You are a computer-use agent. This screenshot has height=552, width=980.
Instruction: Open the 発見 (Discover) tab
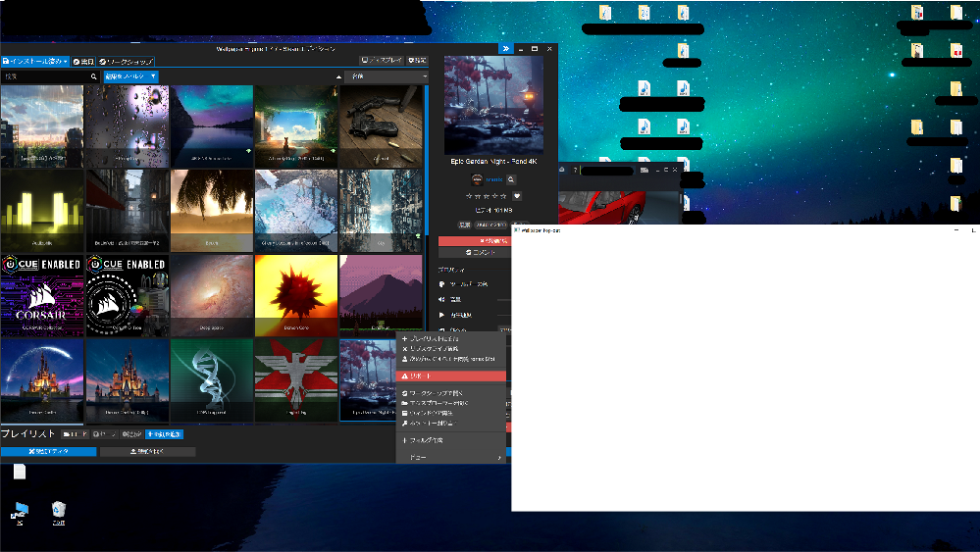83,61
